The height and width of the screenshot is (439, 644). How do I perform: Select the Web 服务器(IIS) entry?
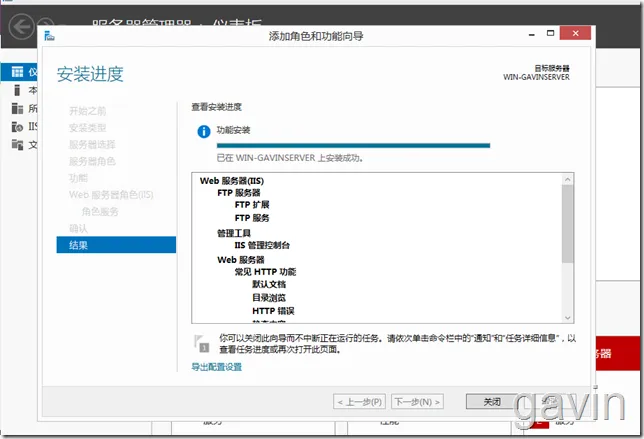click(x=232, y=181)
